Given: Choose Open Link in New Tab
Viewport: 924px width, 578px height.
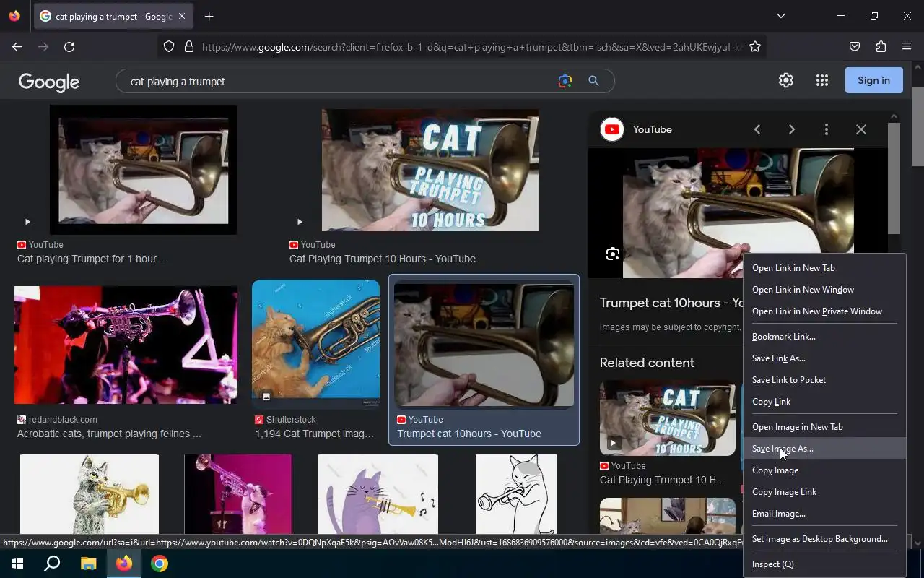Looking at the screenshot, I should (x=824, y=268).
